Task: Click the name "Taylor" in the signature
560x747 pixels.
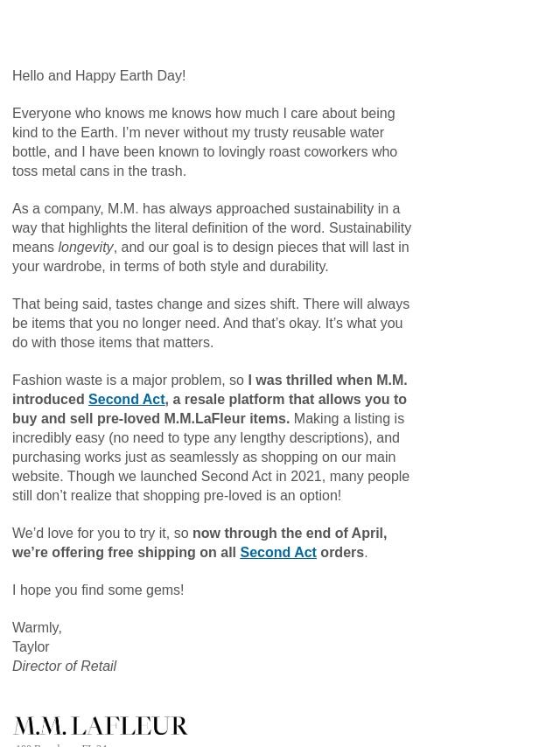Action: tap(31, 647)
